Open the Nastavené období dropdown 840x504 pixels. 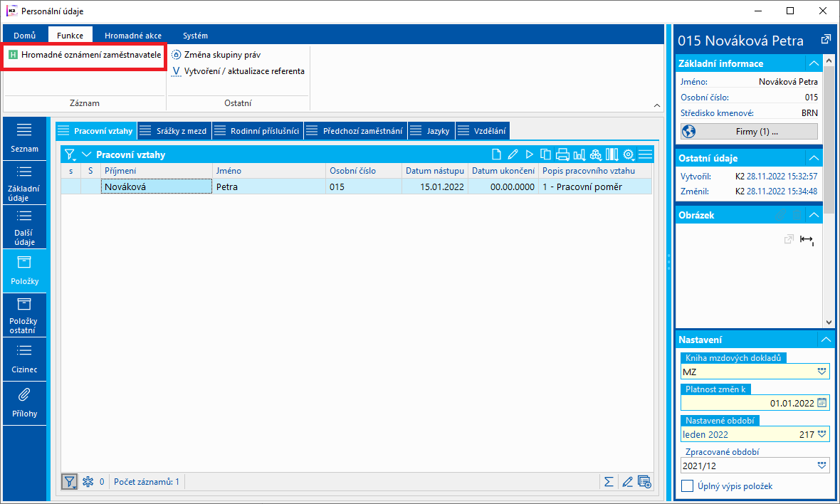pyautogui.click(x=821, y=434)
